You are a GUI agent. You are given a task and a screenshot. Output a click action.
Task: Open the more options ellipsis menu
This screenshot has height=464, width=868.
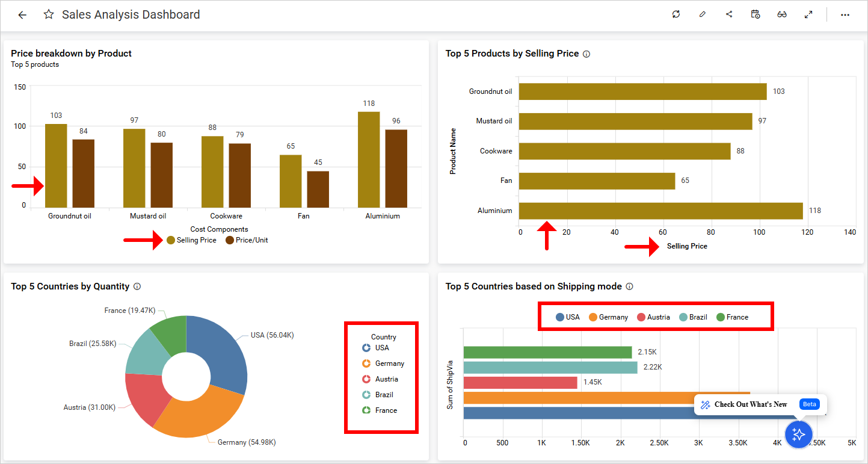845,15
